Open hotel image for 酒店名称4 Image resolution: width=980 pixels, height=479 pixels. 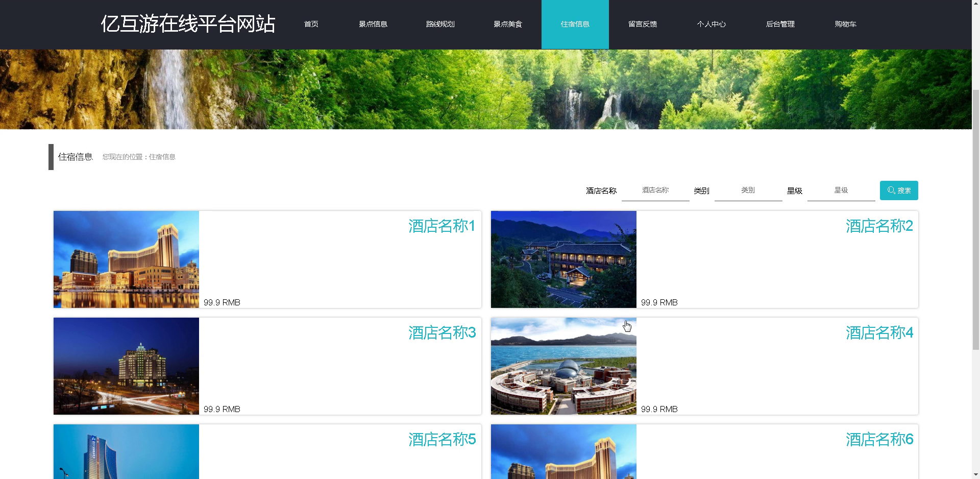[563, 366]
